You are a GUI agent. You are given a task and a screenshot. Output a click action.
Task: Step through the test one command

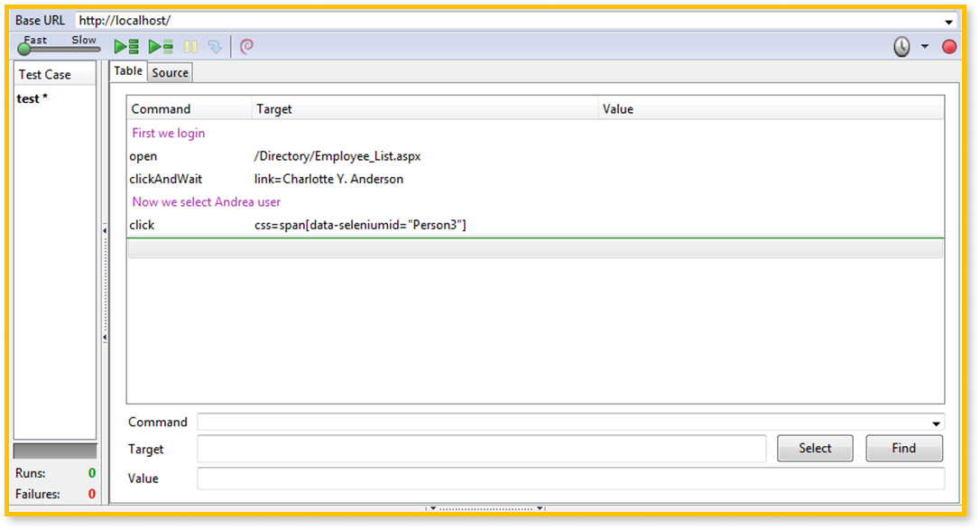[x=217, y=46]
